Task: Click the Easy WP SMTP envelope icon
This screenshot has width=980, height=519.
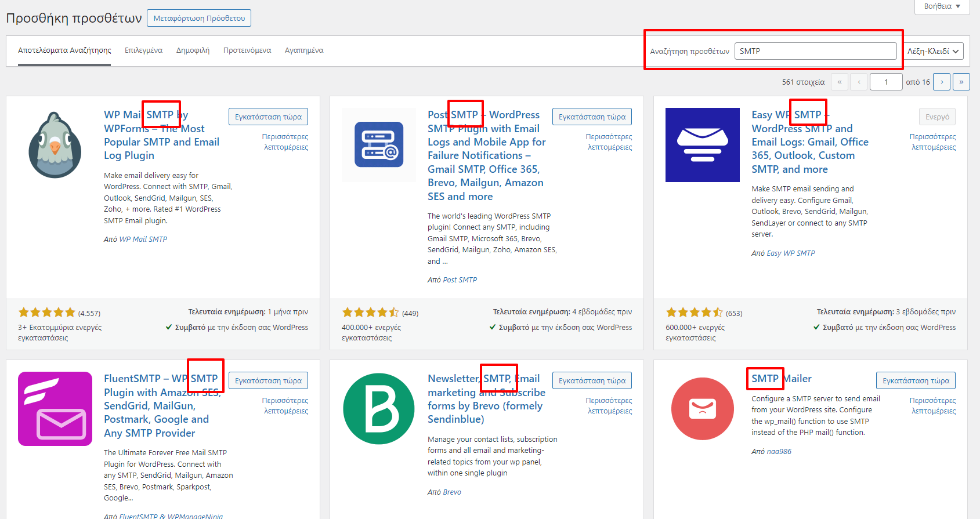Action: 703,145
